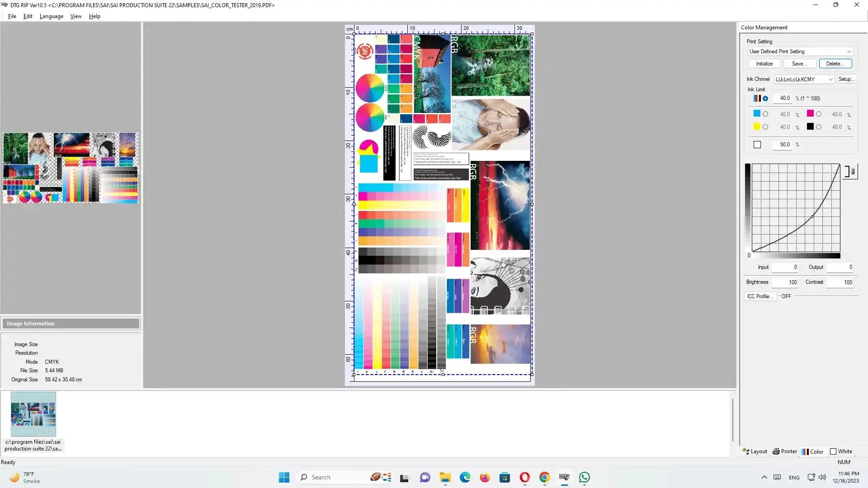This screenshot has width=868, height=488.
Task: Open the ICC Profile dialog
Action: click(760, 296)
